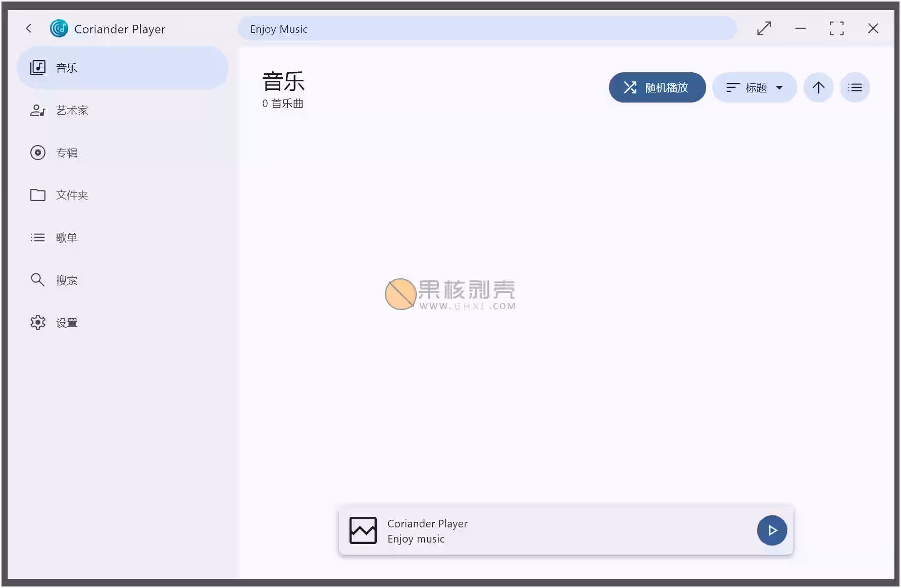Open the 搜索 (Search) page
This screenshot has width=901, height=588.
[66, 280]
